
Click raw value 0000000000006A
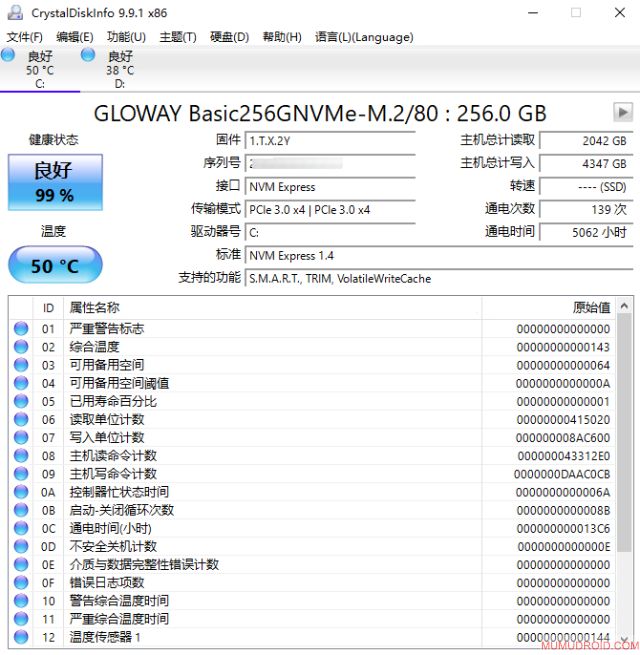pos(563,492)
